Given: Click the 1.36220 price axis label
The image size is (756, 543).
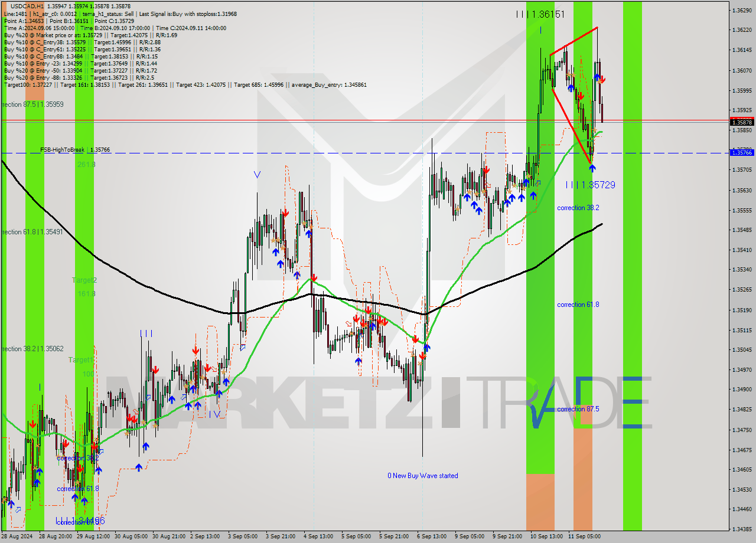Looking at the screenshot, I should click(742, 30).
